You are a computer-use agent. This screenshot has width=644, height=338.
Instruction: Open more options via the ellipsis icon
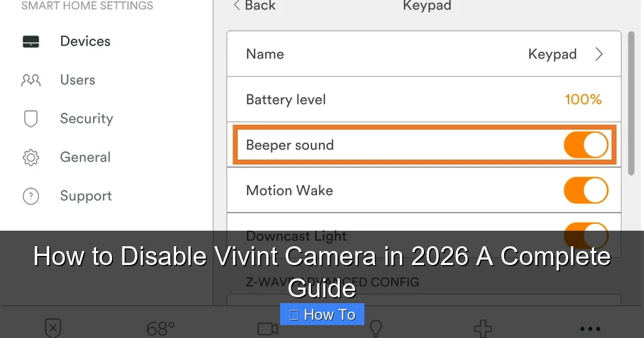click(589, 328)
